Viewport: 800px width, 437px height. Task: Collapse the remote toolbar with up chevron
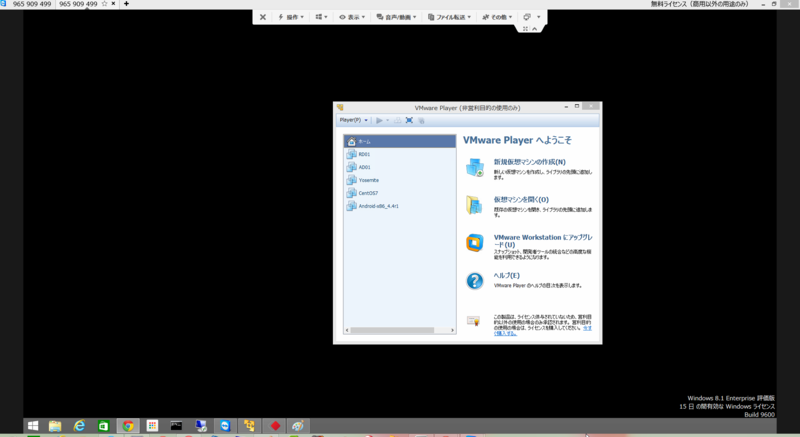(534, 29)
